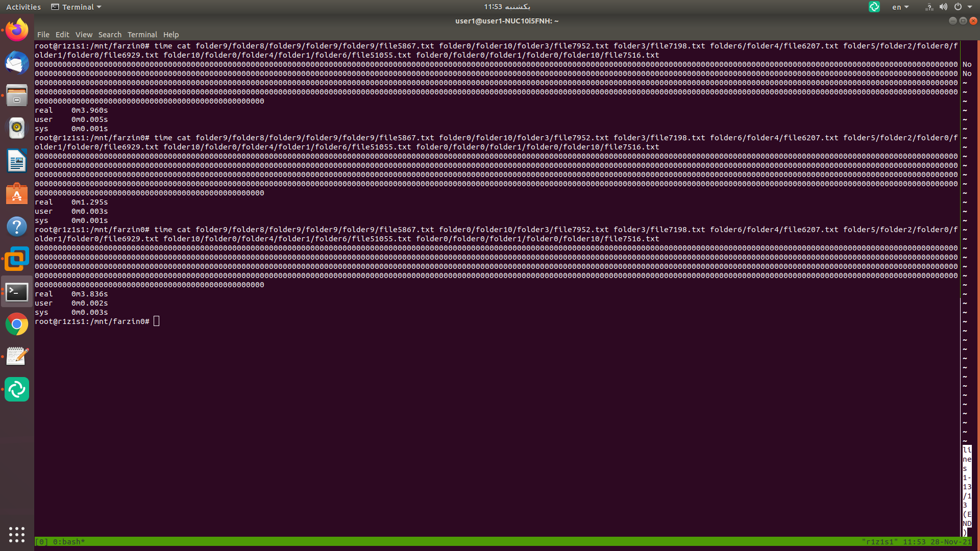This screenshot has width=980, height=551.
Task: Click the green remote desktop dock icon
Action: click(x=17, y=390)
